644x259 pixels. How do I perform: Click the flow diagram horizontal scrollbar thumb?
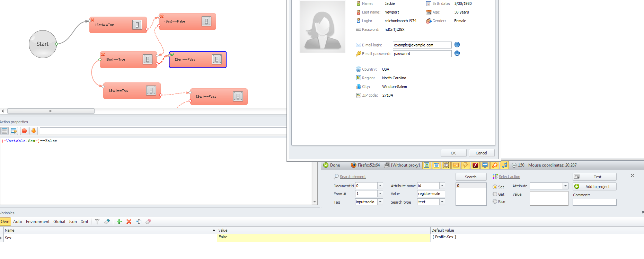click(51, 111)
